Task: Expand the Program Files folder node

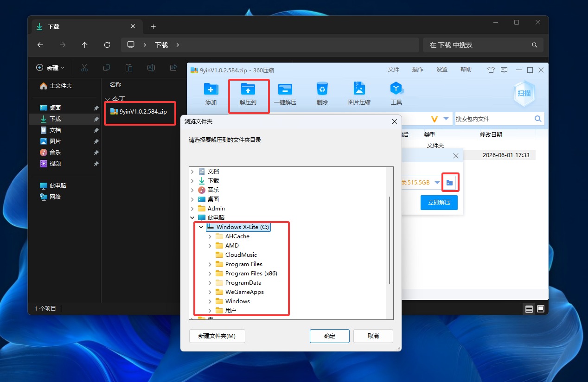Action: [x=210, y=264]
